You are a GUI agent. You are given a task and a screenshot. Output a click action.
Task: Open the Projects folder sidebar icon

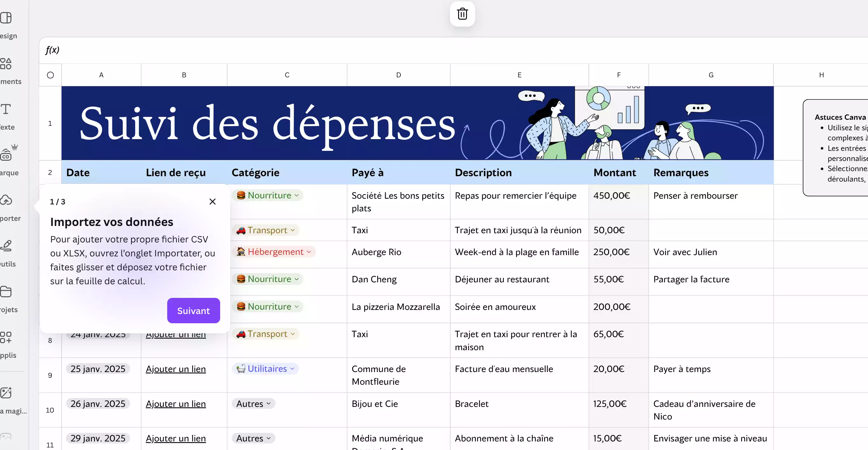pyautogui.click(x=6, y=292)
